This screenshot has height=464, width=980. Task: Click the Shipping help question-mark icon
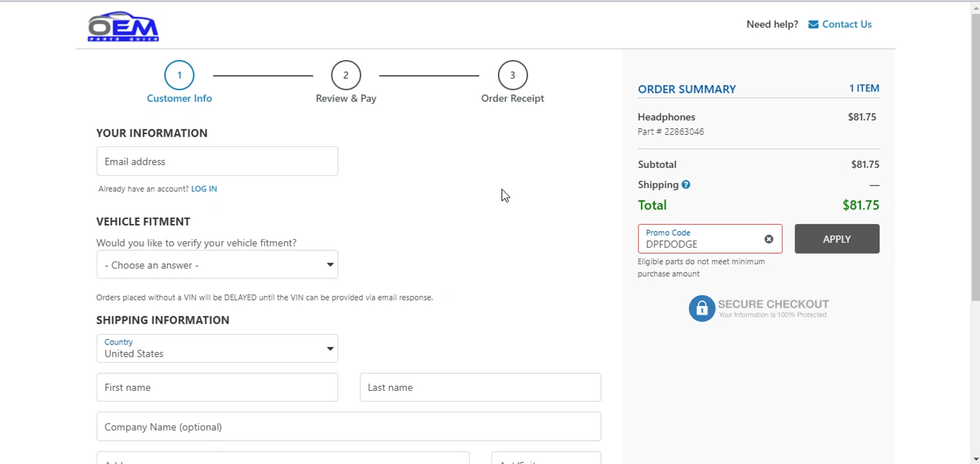click(x=686, y=185)
